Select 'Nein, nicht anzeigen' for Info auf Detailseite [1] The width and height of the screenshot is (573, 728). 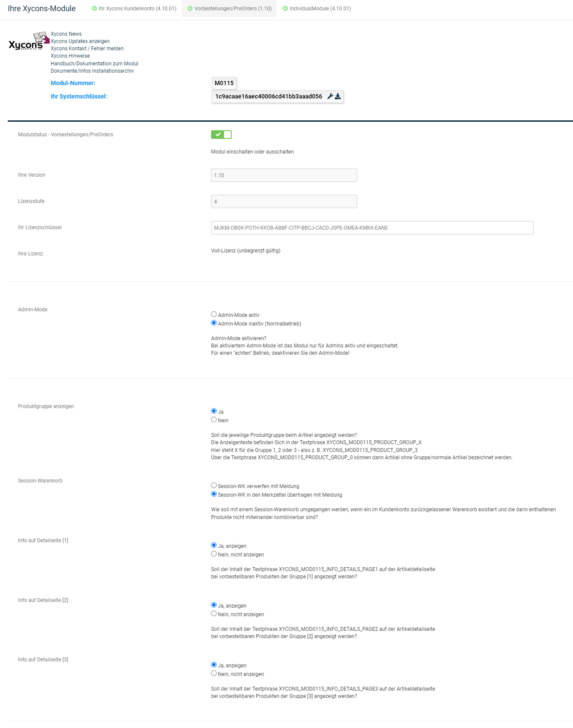214,554
